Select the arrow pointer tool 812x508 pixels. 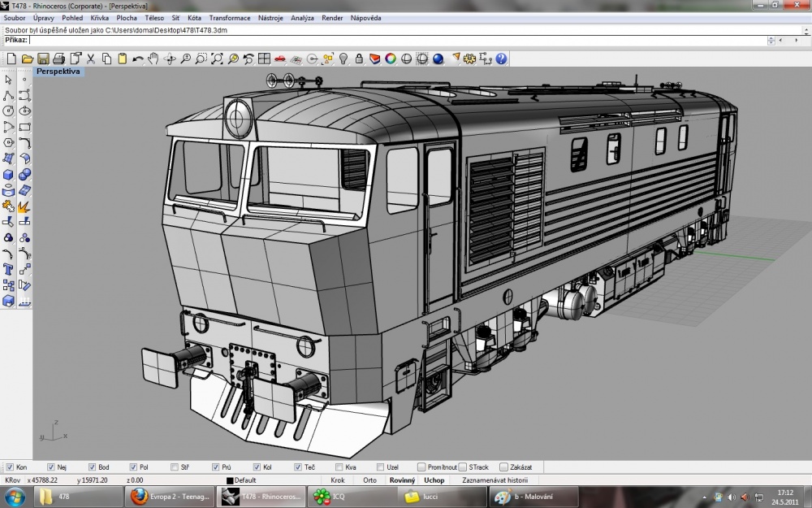click(8, 80)
